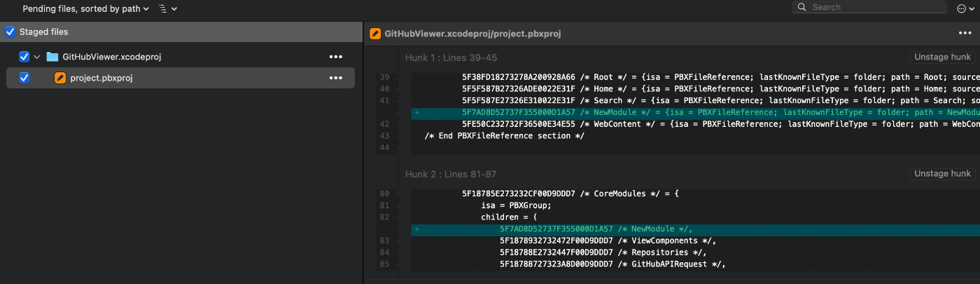
Task: Click the children = ( line
Action: (x=509, y=217)
